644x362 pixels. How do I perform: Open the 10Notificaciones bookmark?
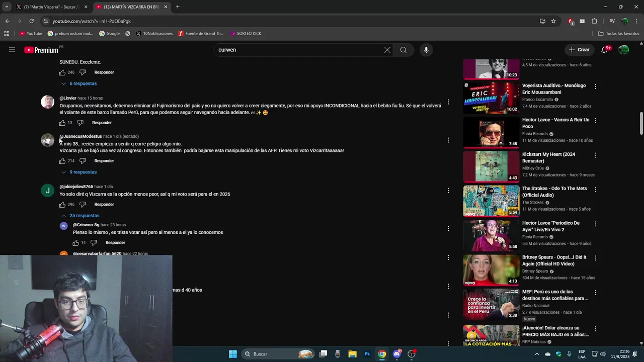[154, 34]
